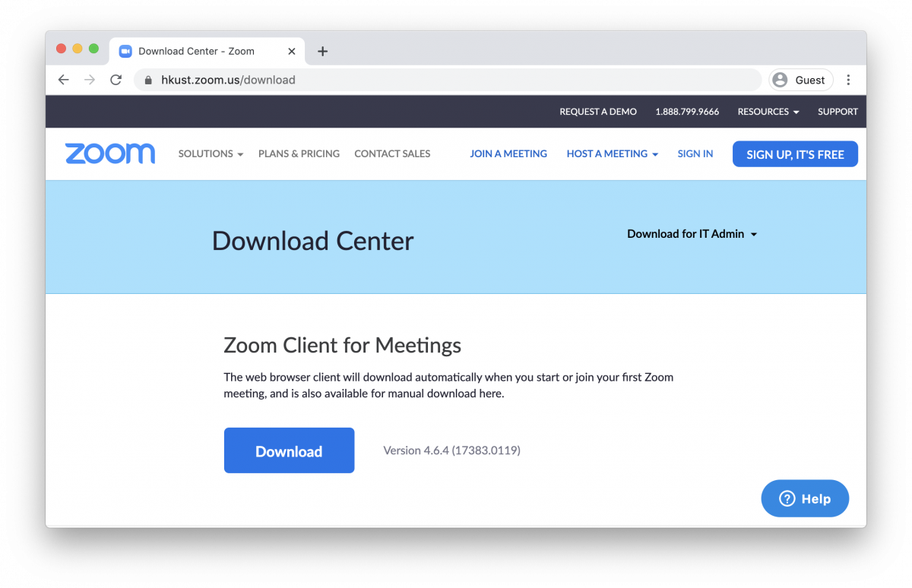Open Chrome three-dot menu
This screenshot has height=588, width=912.
pyautogui.click(x=848, y=80)
